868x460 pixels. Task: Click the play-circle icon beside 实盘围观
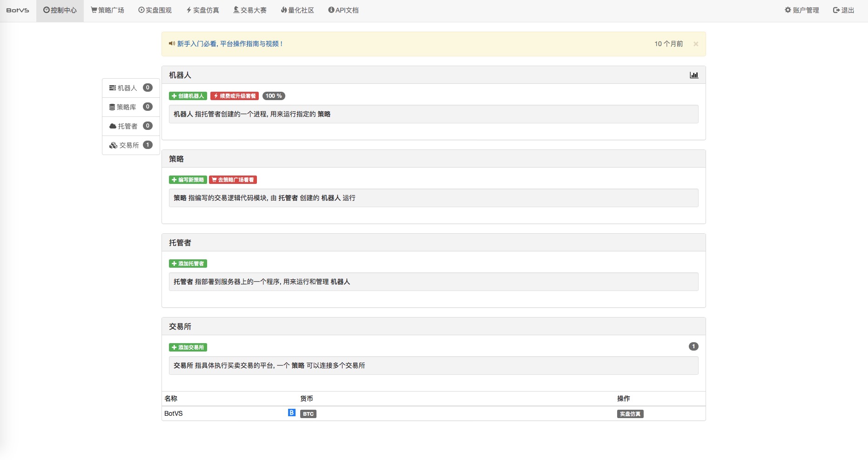click(141, 10)
